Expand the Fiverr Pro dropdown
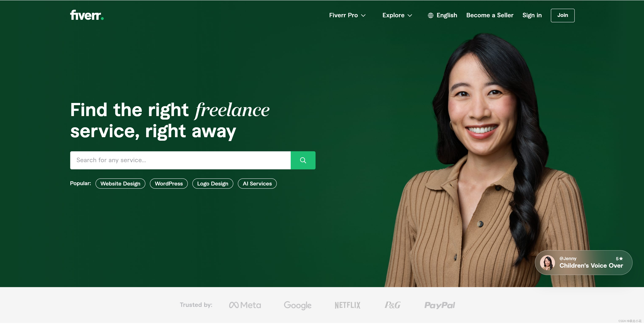The height and width of the screenshot is (324, 644). [x=347, y=15]
